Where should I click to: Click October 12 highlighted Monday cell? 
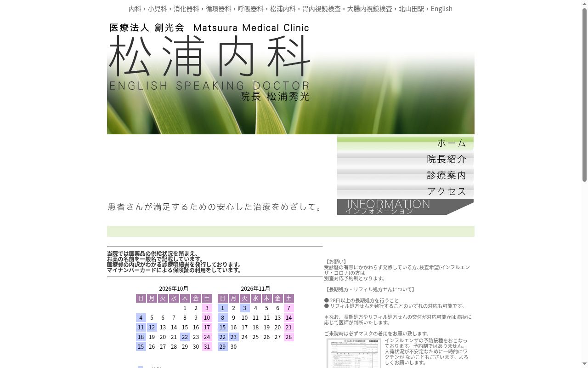coord(152,328)
